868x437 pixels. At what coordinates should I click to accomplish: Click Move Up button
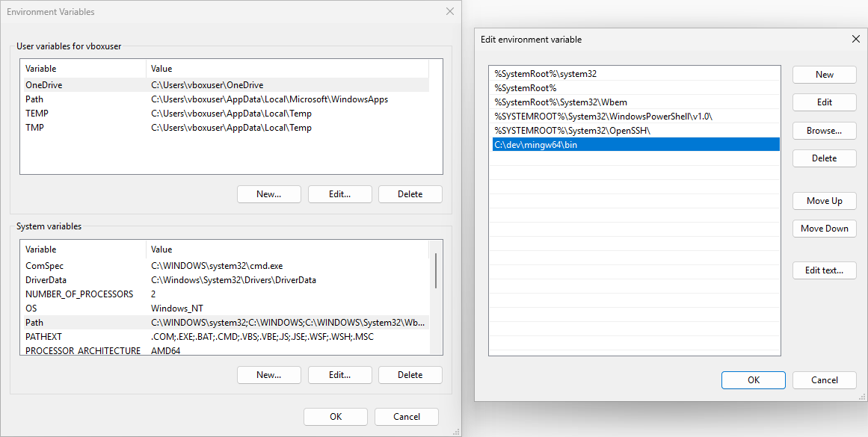click(x=824, y=200)
